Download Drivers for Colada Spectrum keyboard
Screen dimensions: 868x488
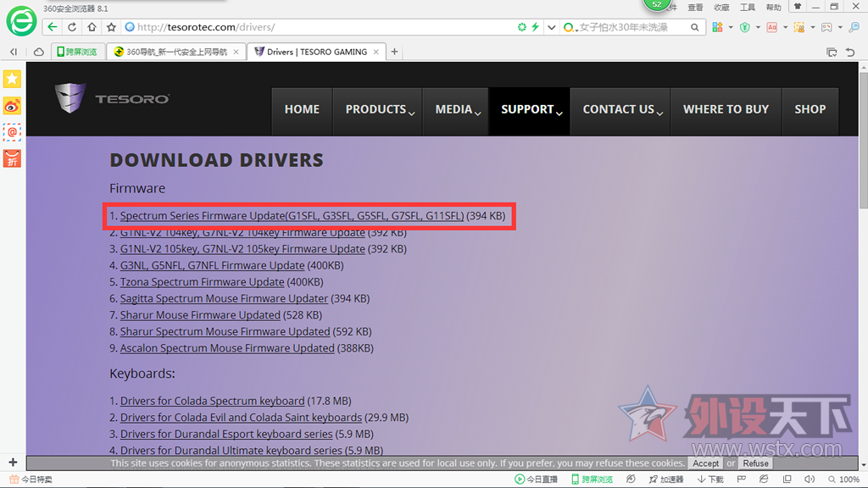tap(212, 401)
